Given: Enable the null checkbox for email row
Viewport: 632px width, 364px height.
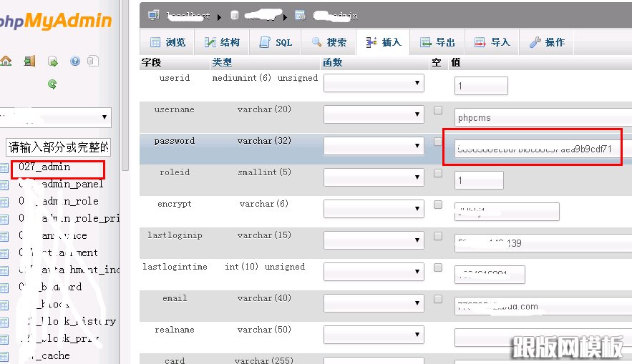Looking at the screenshot, I should (x=438, y=299).
